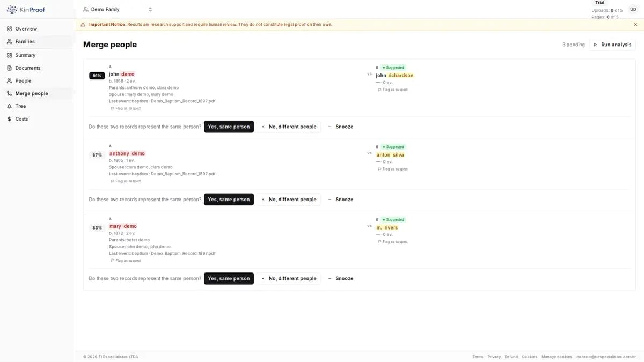Viewport: 644px width, 362px height.
Task: Open the Cookies footer link
Action: (x=530, y=357)
